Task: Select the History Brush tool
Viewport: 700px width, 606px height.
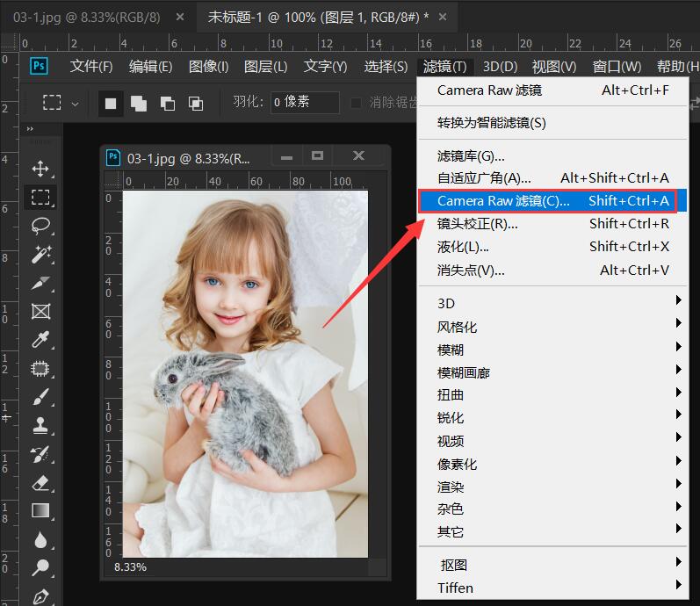Action: [x=40, y=454]
